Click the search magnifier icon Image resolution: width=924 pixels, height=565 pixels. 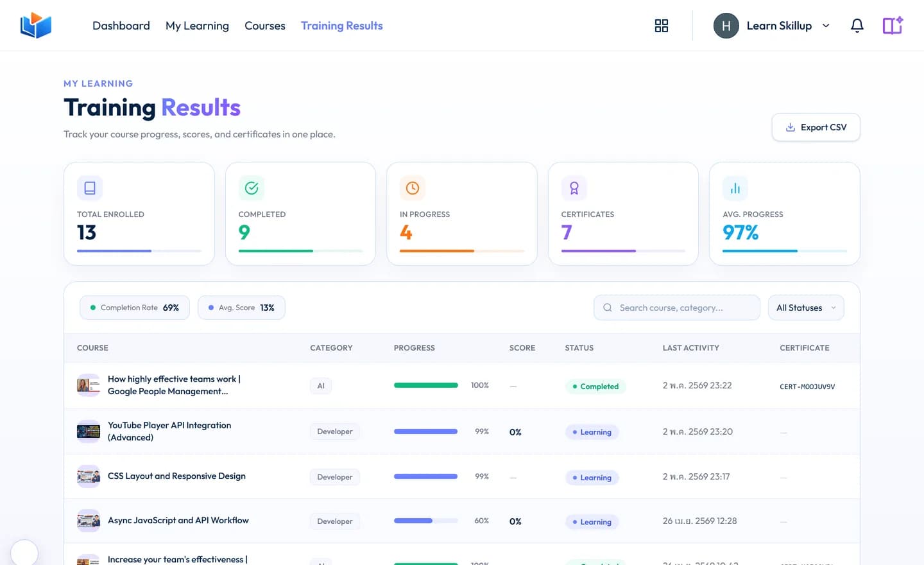click(608, 308)
